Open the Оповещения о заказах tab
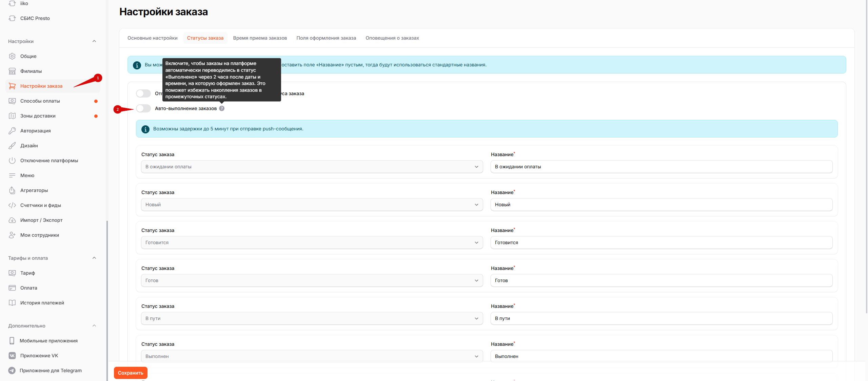This screenshot has height=381, width=868. coord(392,38)
